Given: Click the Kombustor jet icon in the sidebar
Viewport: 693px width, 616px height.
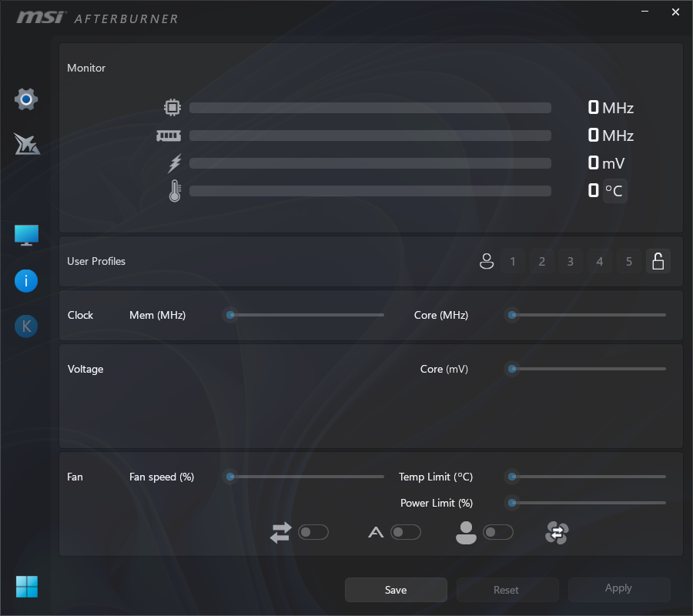Looking at the screenshot, I should point(26,144).
